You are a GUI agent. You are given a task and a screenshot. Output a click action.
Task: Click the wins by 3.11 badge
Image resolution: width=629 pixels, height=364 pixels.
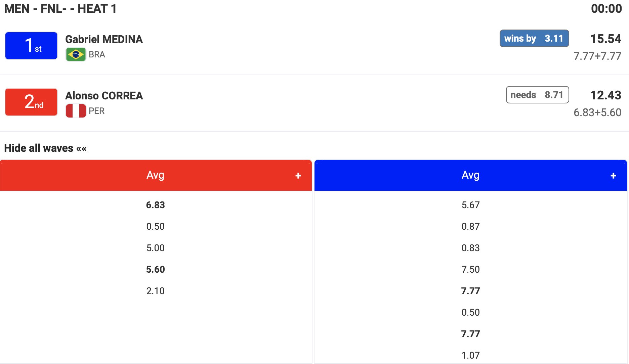tap(534, 38)
